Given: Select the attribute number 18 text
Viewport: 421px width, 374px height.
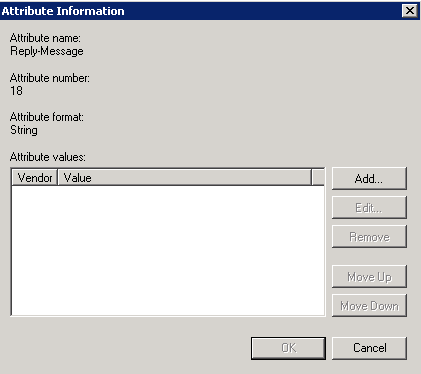Looking at the screenshot, I should pyautogui.click(x=16, y=91).
